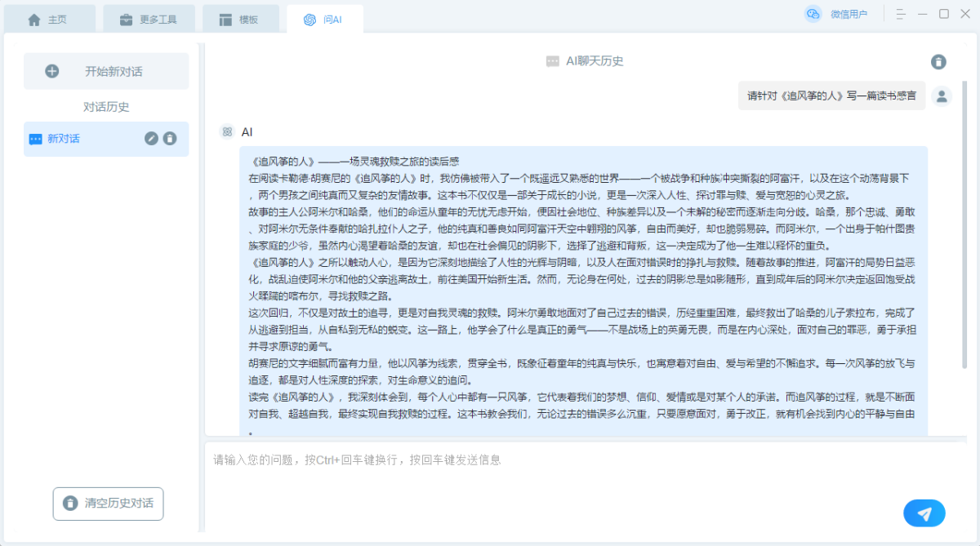Rename 新对话 using the pencil icon
This screenshot has width=980, height=546.
click(x=151, y=139)
